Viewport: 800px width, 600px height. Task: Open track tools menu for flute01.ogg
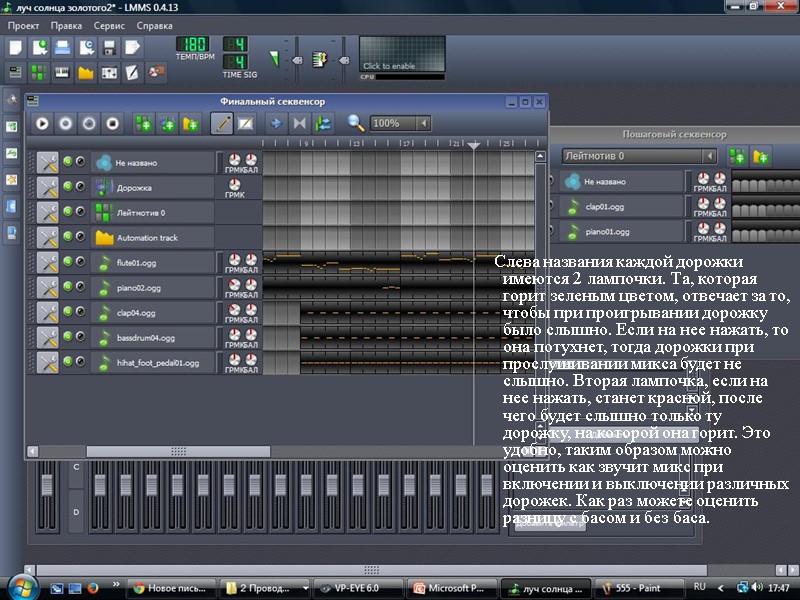point(47,263)
